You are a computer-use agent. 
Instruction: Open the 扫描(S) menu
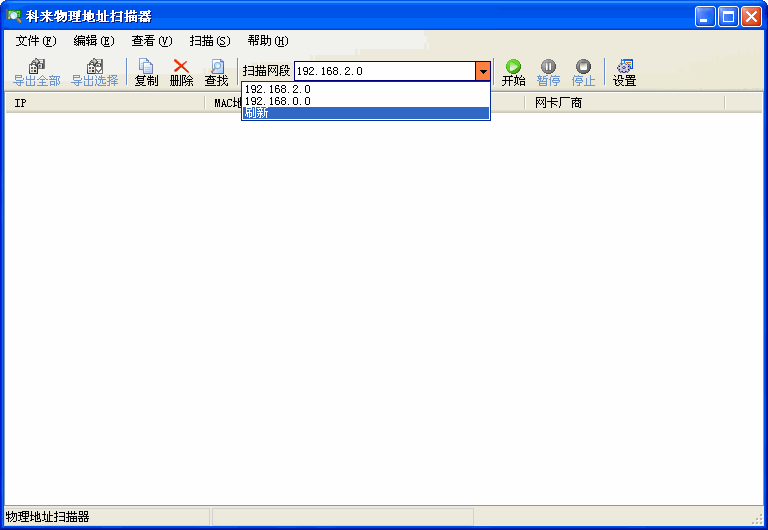tap(210, 41)
